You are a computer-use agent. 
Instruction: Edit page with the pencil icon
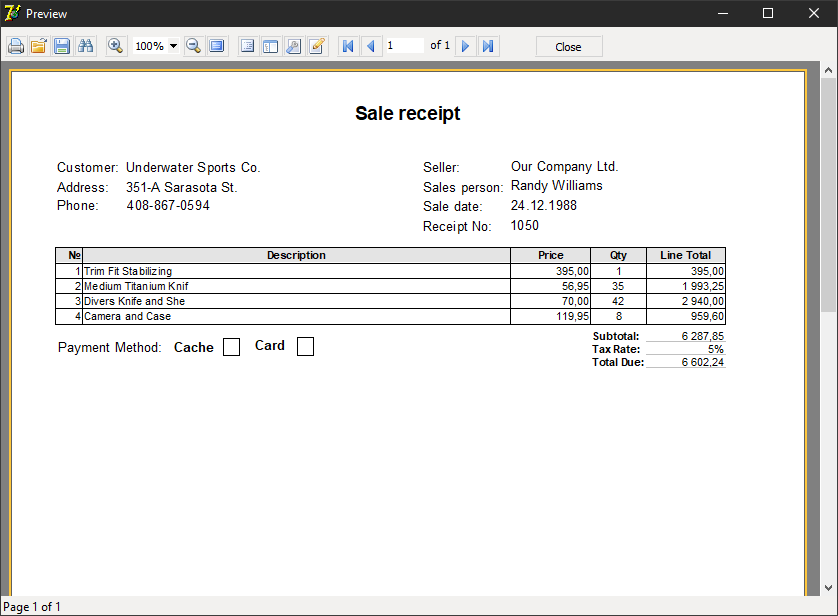pyautogui.click(x=317, y=46)
